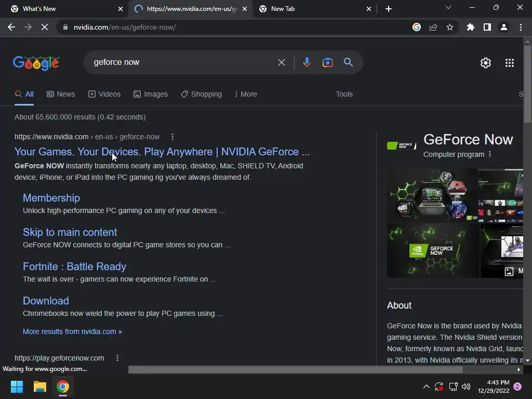
Task: Open the Chrome profile icon
Action: [504, 27]
